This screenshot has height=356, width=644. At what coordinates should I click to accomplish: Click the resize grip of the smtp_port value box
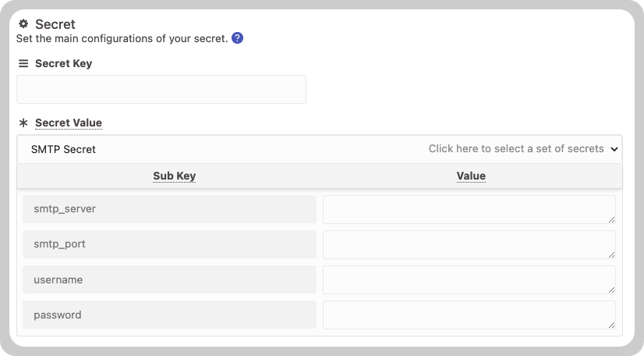pos(611,255)
